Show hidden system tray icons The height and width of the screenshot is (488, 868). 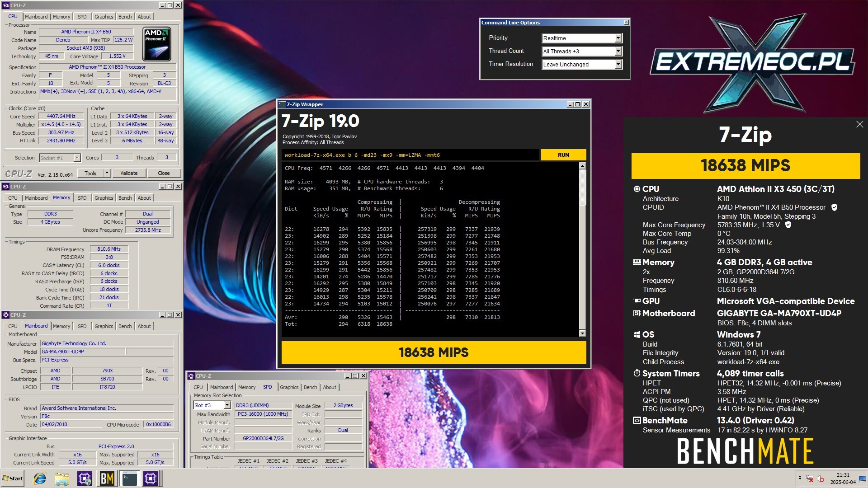tap(799, 478)
